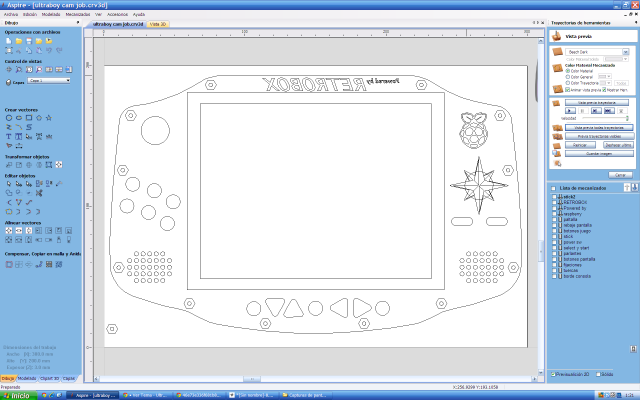Activate the selection arrow in Editar objetos
640x400 pixels.
point(9,184)
